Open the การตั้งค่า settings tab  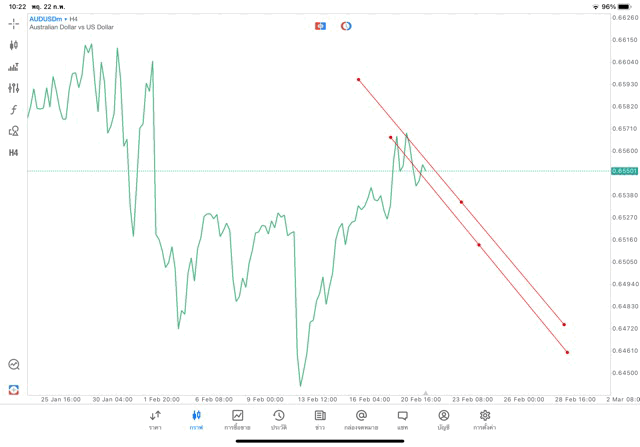tap(485, 419)
